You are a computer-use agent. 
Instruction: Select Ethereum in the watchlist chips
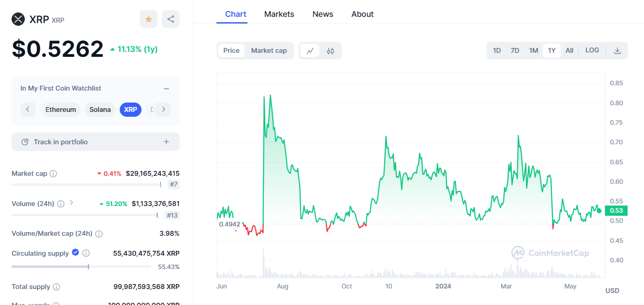61,110
